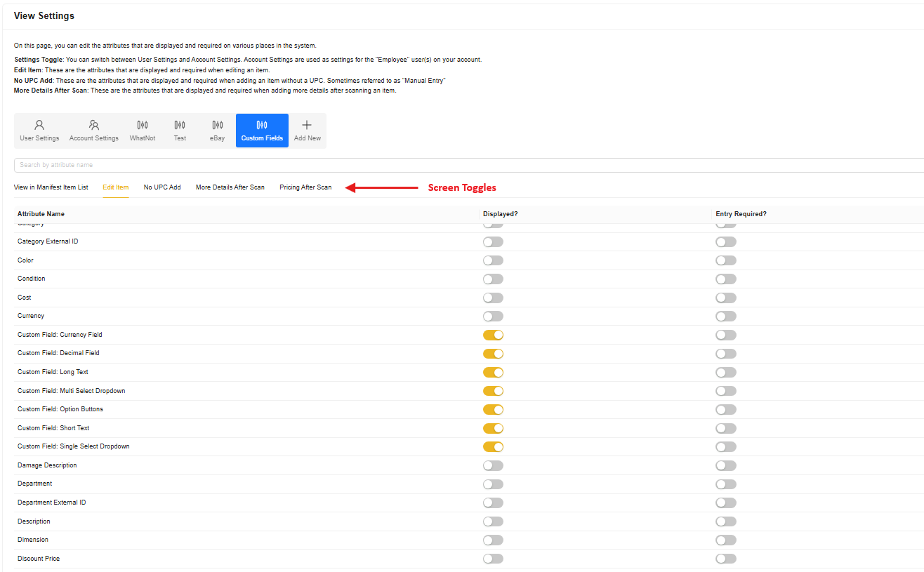Viewport: 924px width, 572px height.
Task: Open Pricing After Scan tab
Action: 305,187
